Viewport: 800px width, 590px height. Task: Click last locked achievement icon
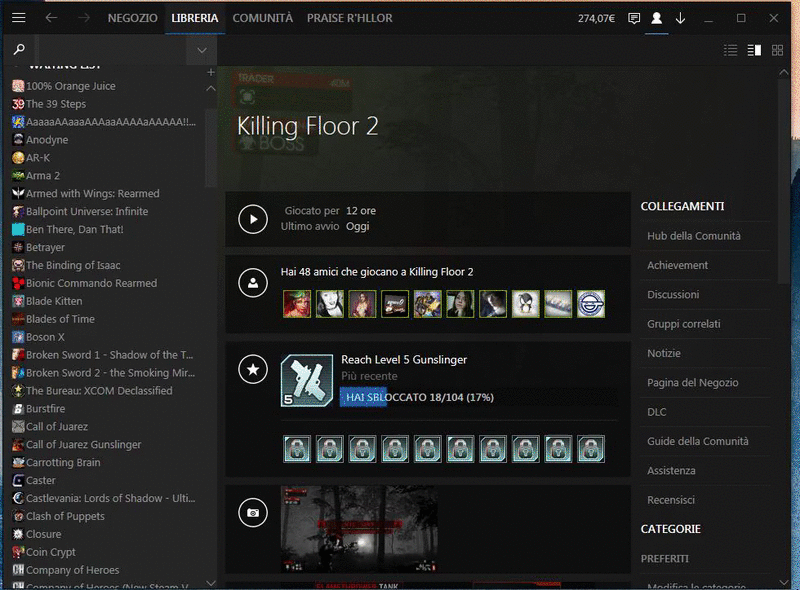tap(591, 449)
